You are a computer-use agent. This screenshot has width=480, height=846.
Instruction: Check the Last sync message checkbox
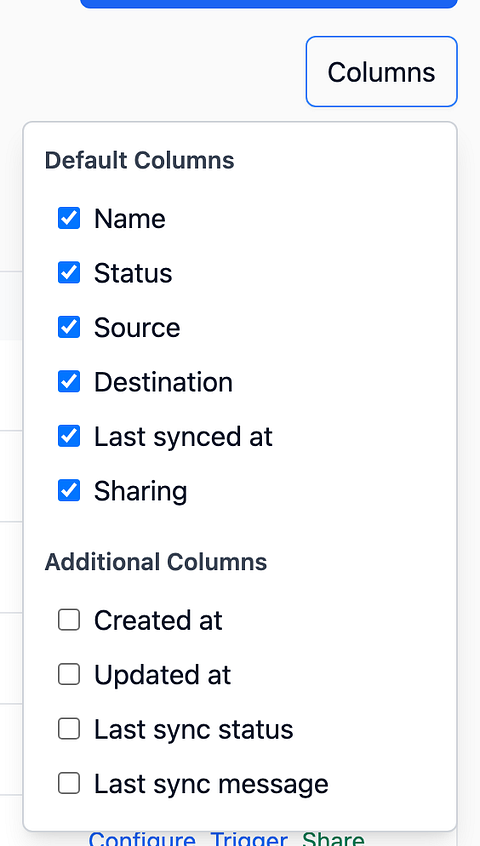(x=69, y=783)
